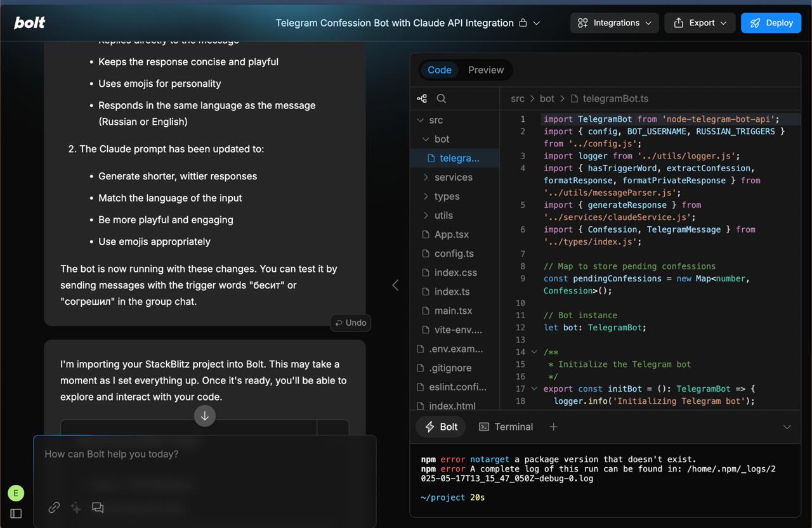Open index.css in file tree
812x528 pixels.
[455, 272]
